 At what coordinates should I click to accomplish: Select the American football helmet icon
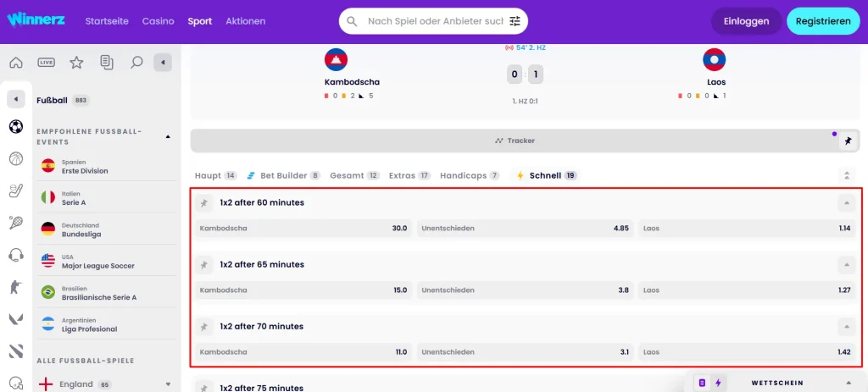[x=16, y=383]
